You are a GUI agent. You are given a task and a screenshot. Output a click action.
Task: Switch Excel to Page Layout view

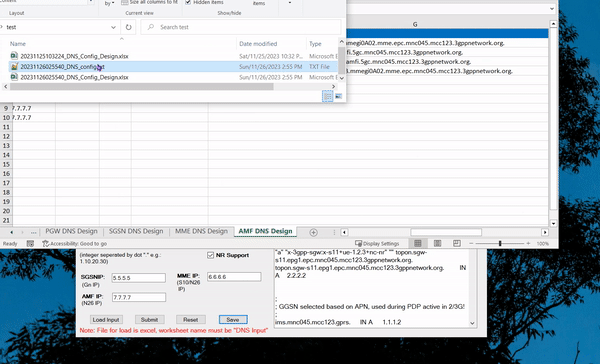437,243
